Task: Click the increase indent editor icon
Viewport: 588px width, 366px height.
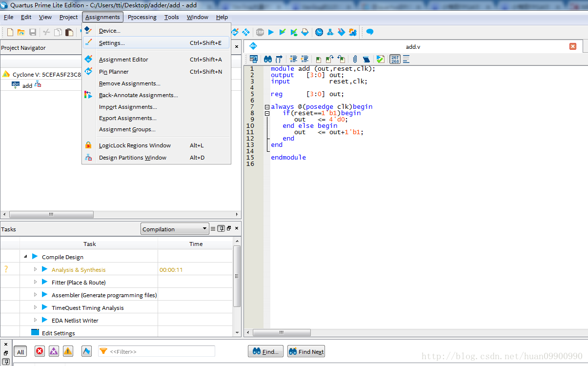Action: (x=293, y=59)
